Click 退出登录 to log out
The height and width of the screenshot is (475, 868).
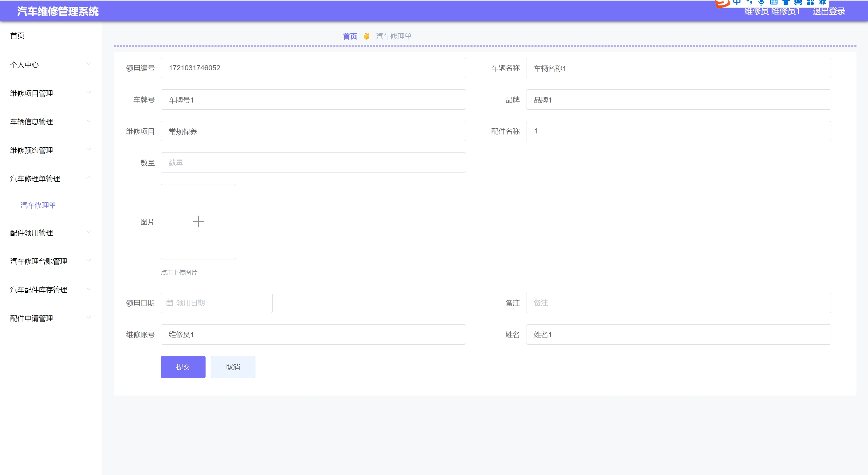pos(828,12)
